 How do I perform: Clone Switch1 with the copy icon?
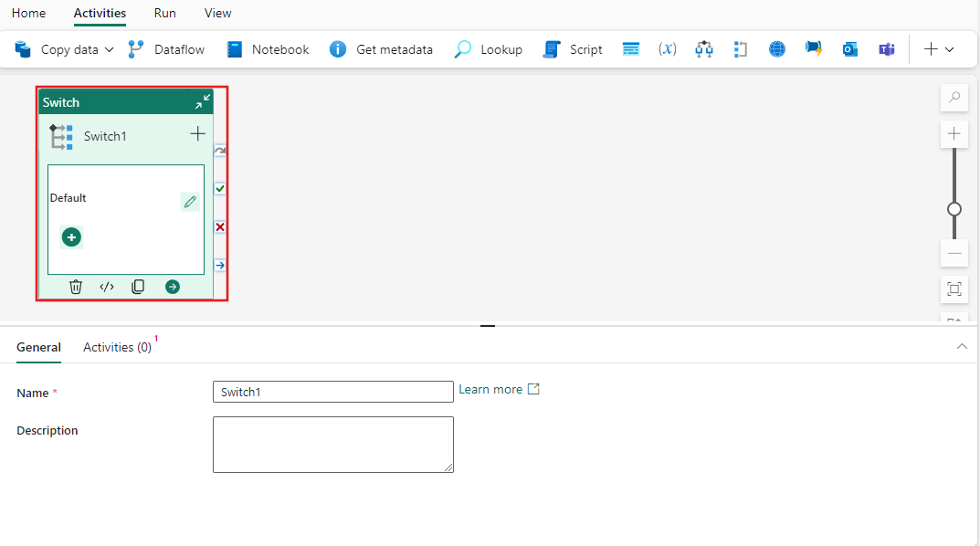coord(138,286)
